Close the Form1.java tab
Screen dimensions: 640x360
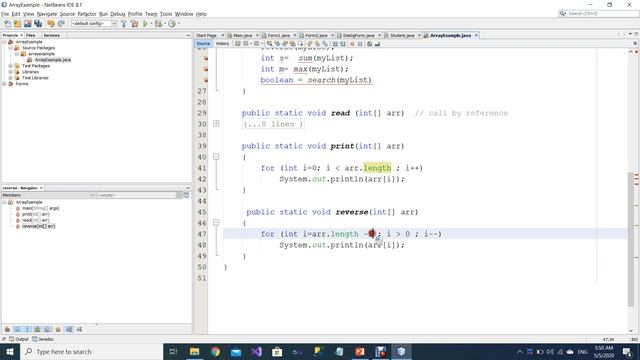[295, 36]
